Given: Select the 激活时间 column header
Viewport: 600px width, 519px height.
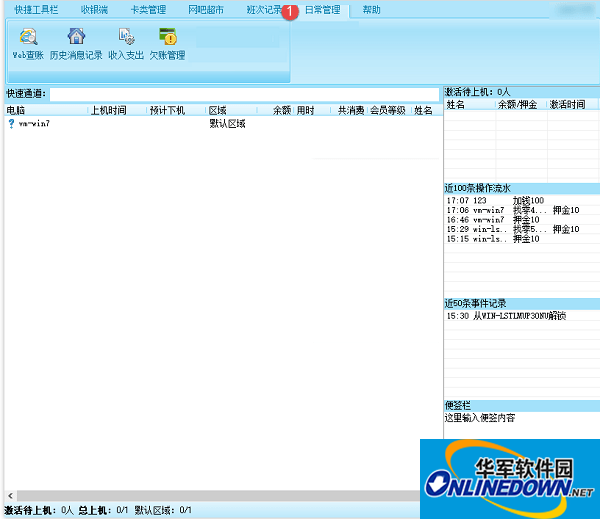Looking at the screenshot, I should (x=572, y=104).
